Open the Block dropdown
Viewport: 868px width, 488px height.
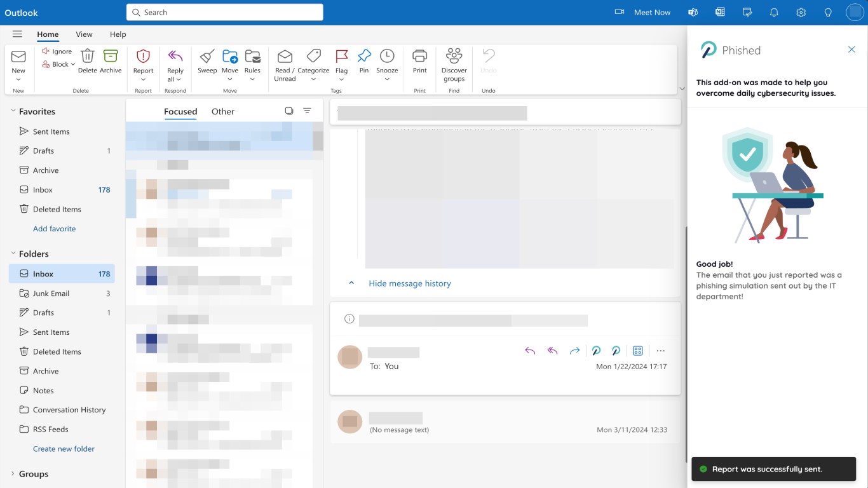(73, 64)
